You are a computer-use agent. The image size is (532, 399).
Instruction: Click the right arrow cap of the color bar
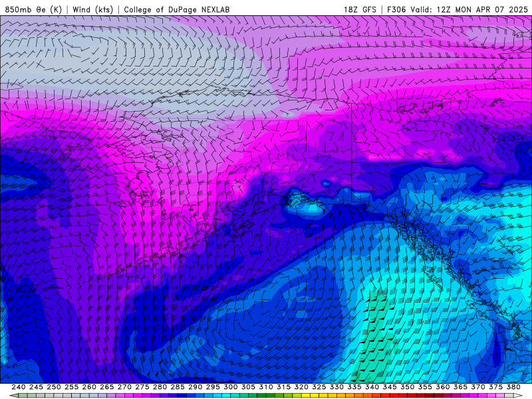tap(518, 396)
